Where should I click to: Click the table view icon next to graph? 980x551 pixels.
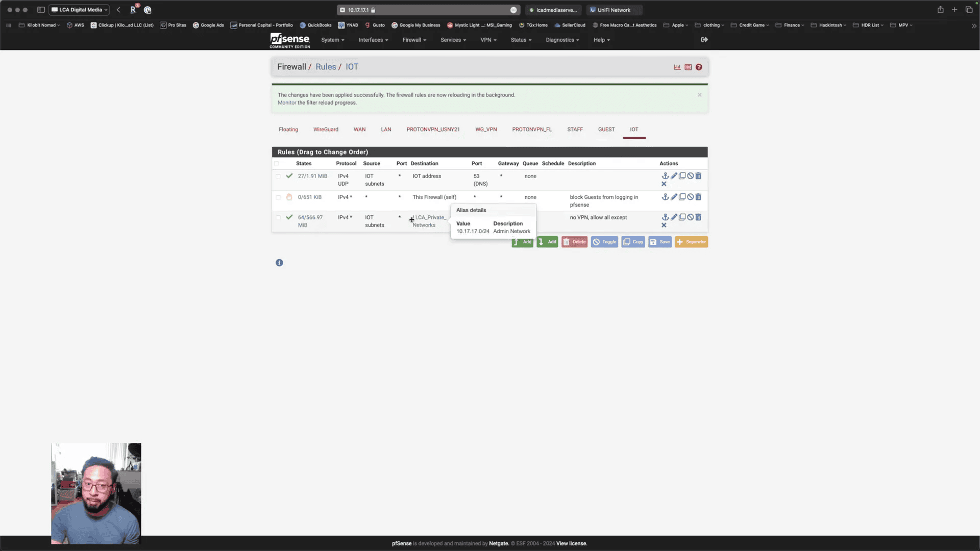pos(688,67)
